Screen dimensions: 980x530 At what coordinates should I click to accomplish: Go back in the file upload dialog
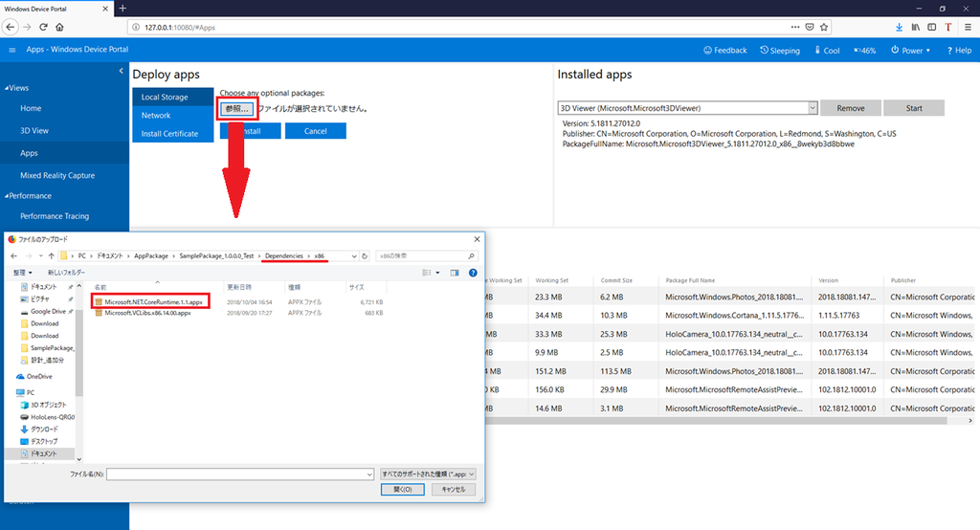[14, 255]
